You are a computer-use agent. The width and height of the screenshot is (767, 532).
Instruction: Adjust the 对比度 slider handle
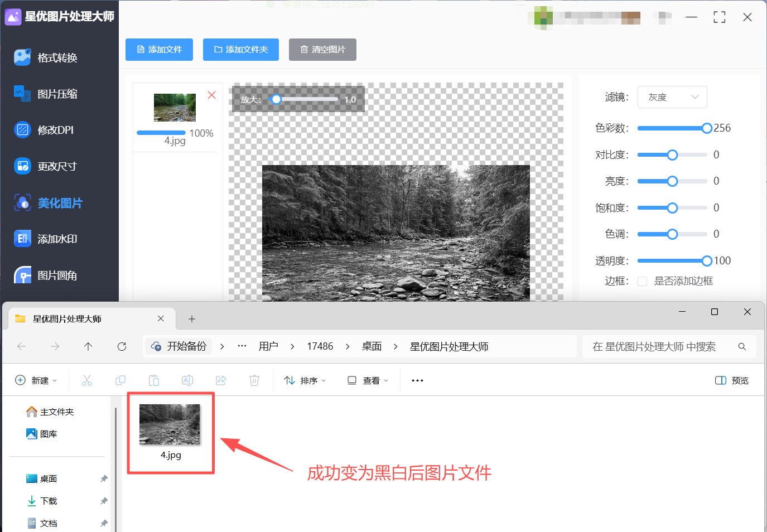click(x=673, y=155)
